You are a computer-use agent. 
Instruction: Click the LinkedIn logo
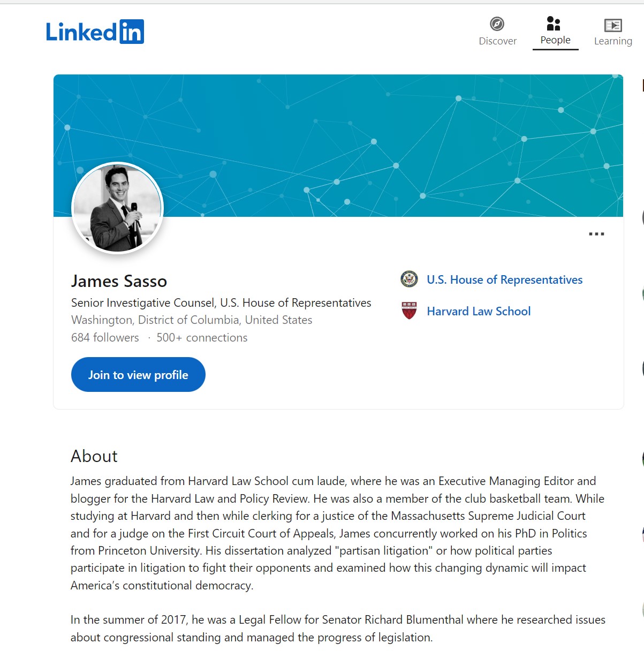(95, 32)
